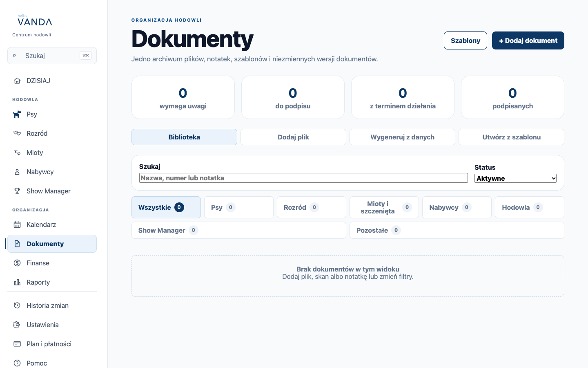Click the dollar coin icon beside Finanse
The height and width of the screenshot is (368, 588).
[x=17, y=263]
